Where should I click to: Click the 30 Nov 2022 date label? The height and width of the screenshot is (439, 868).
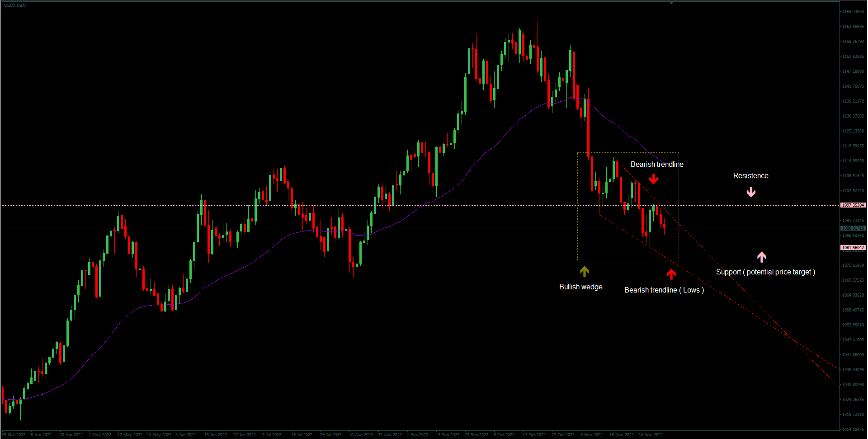pyautogui.click(x=650, y=435)
